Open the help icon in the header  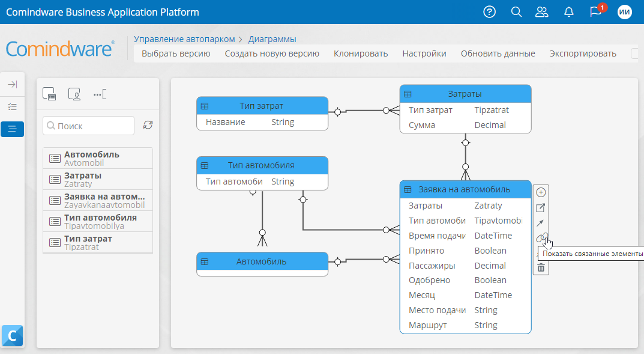click(489, 12)
